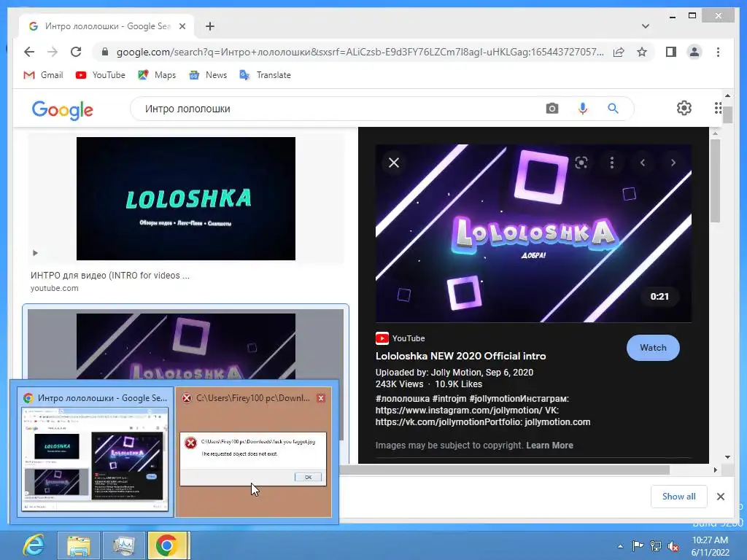Close the image preview panel
747x560 pixels.
[x=393, y=163]
